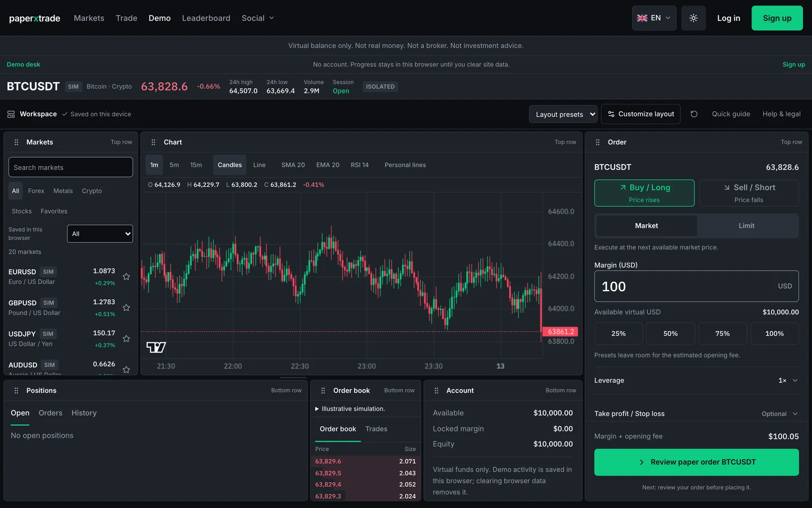Click the Account panel grip icon
This screenshot has width=812, height=508.
[436, 391]
